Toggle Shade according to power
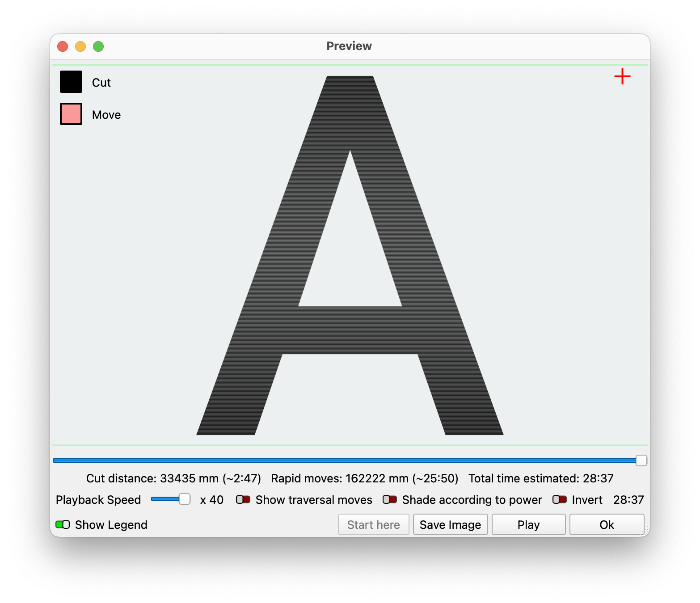The width and height of the screenshot is (700, 603). [x=390, y=499]
